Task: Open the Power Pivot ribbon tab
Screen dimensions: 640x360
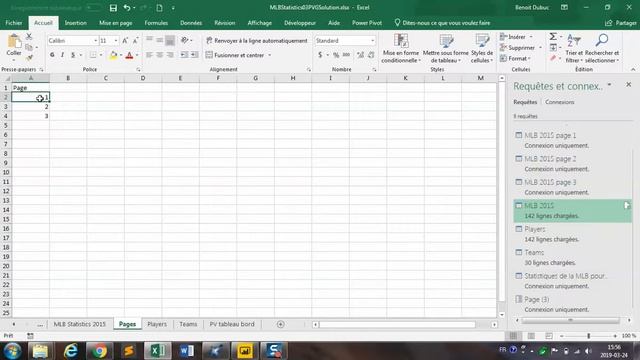Action: point(367,23)
